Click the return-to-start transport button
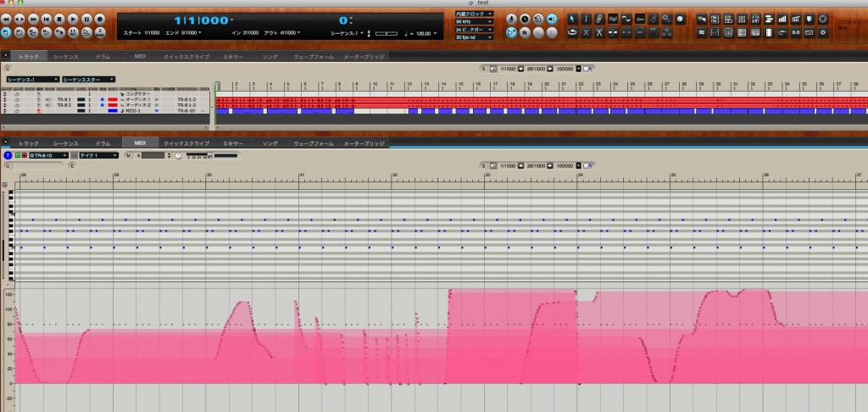868x412 pixels. (47, 19)
